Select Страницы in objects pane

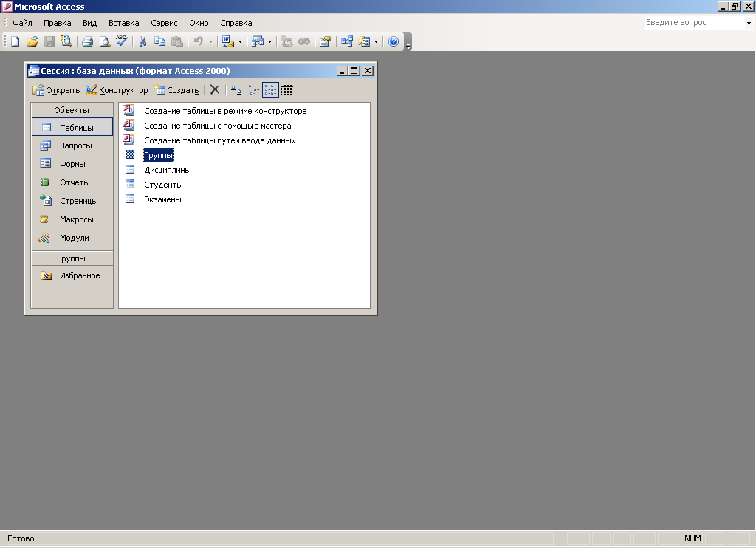click(x=72, y=201)
